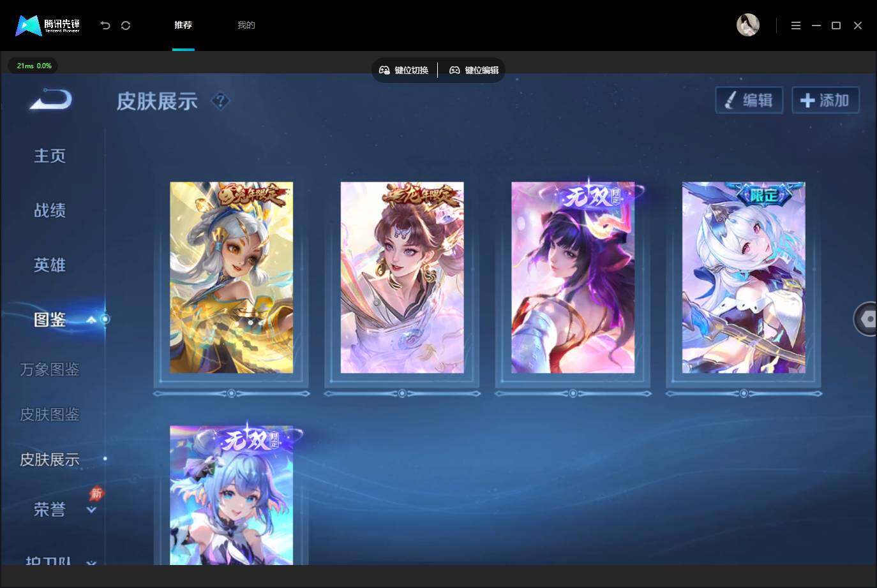Click the floating side panel handle
The width and height of the screenshot is (877, 588).
coord(866,319)
